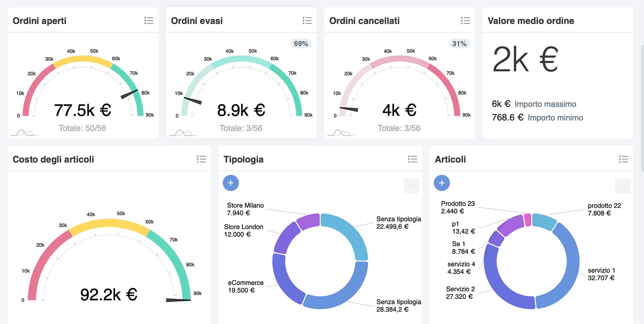Open list menu icon on Ordini evasi card

tap(307, 21)
